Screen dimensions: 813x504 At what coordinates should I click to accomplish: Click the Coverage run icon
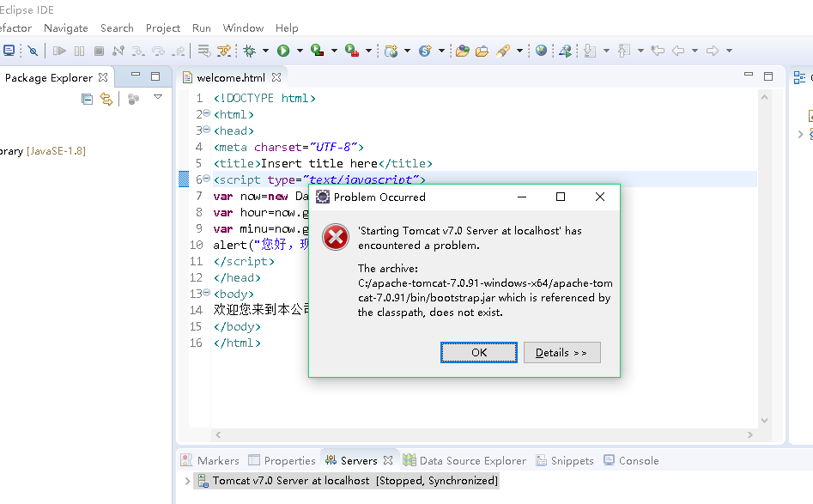tap(318, 51)
